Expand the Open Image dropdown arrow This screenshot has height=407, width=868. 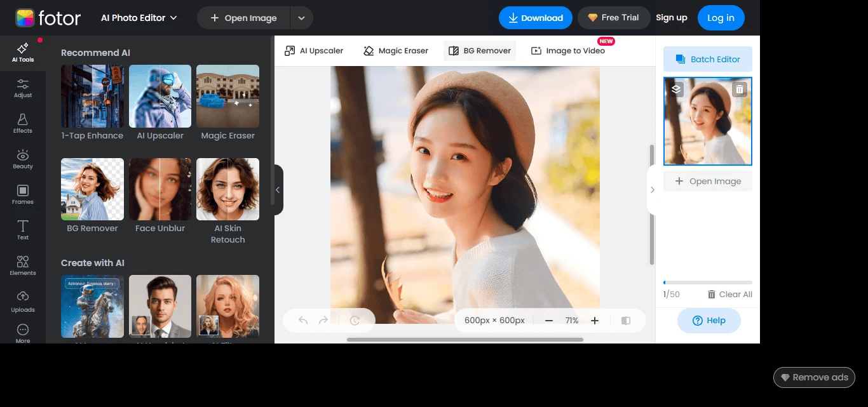302,18
